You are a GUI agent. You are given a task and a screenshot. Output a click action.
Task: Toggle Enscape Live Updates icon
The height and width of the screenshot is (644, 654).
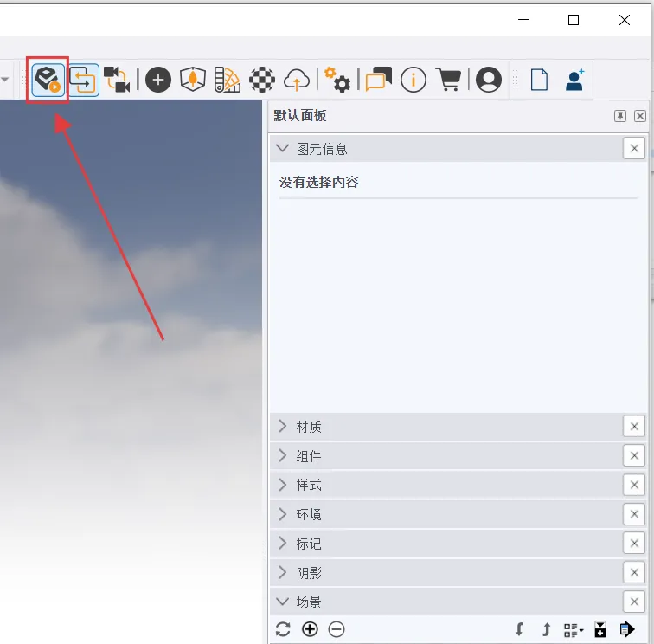[x=83, y=80]
